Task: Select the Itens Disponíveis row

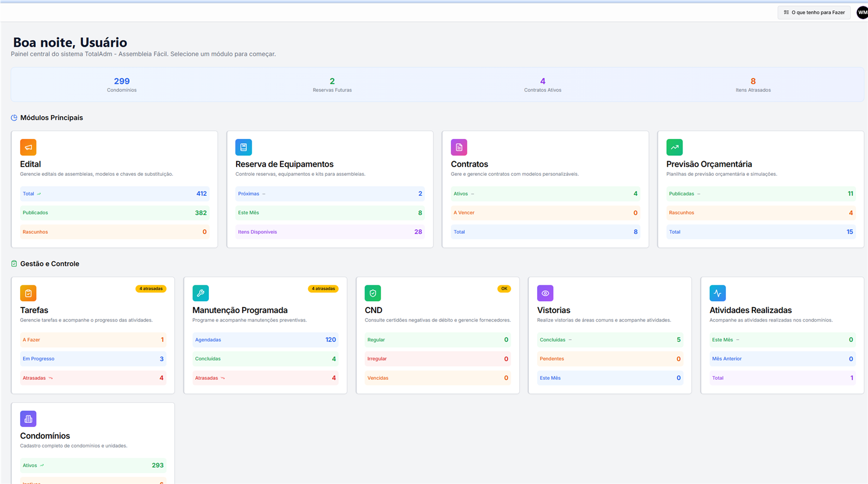Action: [x=330, y=232]
